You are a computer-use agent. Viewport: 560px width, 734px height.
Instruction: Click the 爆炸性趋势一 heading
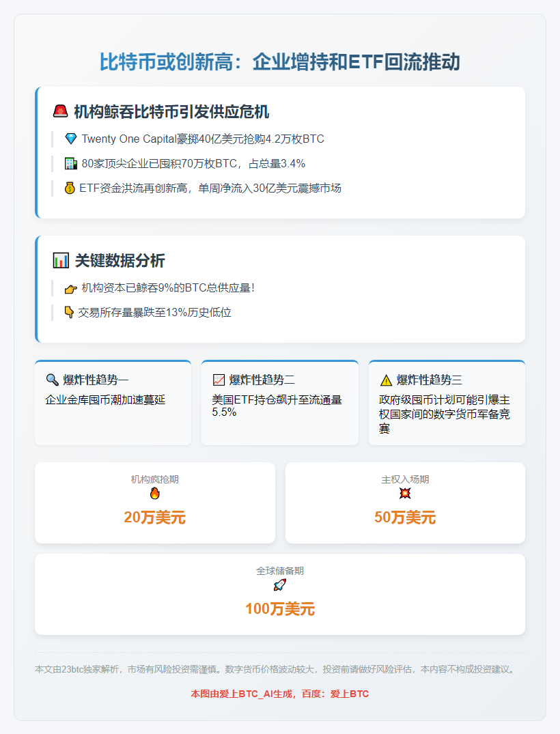coord(96,380)
